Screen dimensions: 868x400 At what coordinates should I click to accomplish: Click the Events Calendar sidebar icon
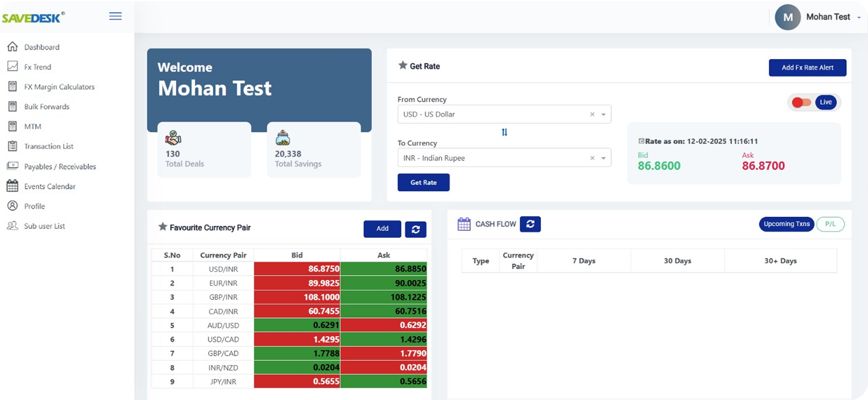13,186
